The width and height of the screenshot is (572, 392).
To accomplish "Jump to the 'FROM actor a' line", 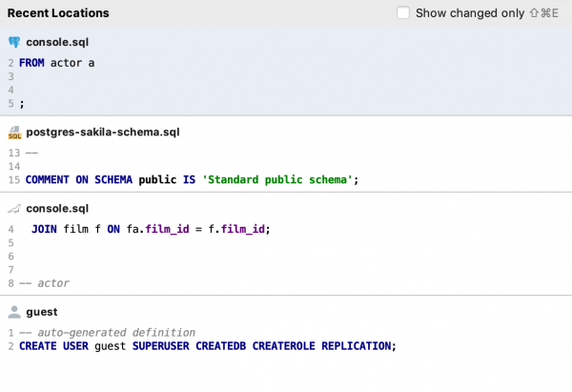I will click(x=56, y=63).
